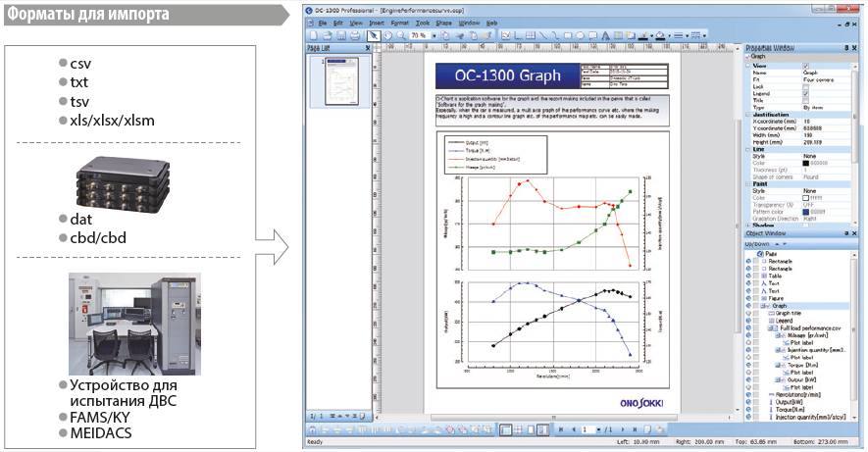
Task: Toggle the Title checkbox in Properties Window
Action: click(x=806, y=101)
